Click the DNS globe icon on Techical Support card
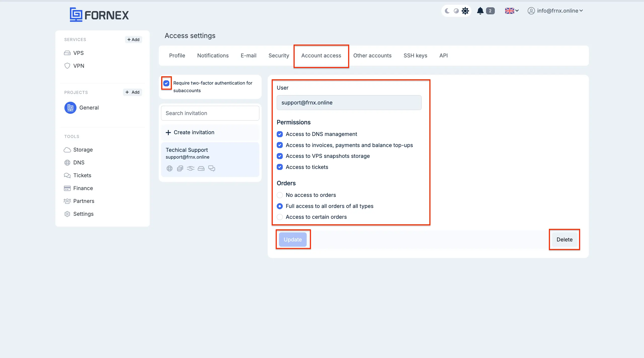This screenshot has height=358, width=644. [170, 168]
